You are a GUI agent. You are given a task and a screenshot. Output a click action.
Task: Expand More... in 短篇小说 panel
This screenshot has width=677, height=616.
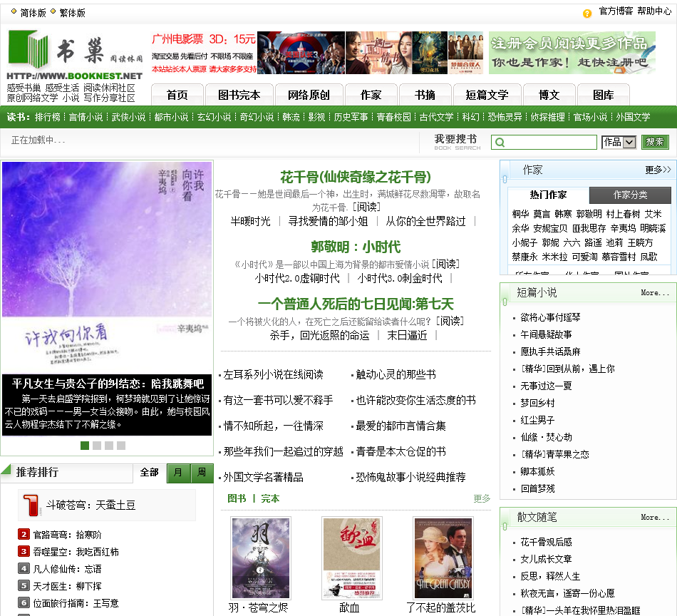[655, 293]
